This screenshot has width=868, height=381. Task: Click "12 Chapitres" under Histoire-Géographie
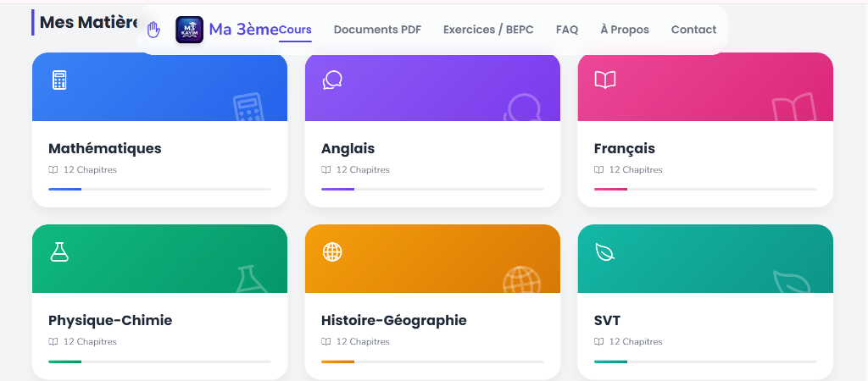pyautogui.click(x=363, y=342)
